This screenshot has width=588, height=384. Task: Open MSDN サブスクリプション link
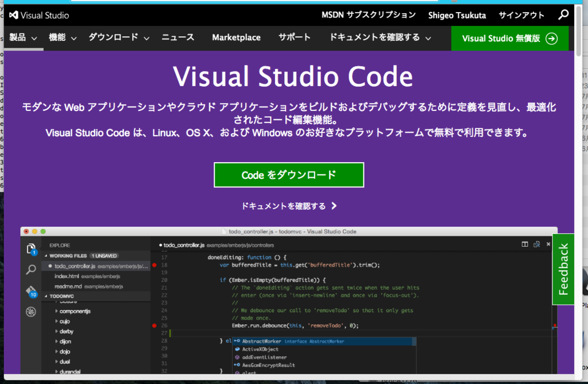tap(369, 15)
